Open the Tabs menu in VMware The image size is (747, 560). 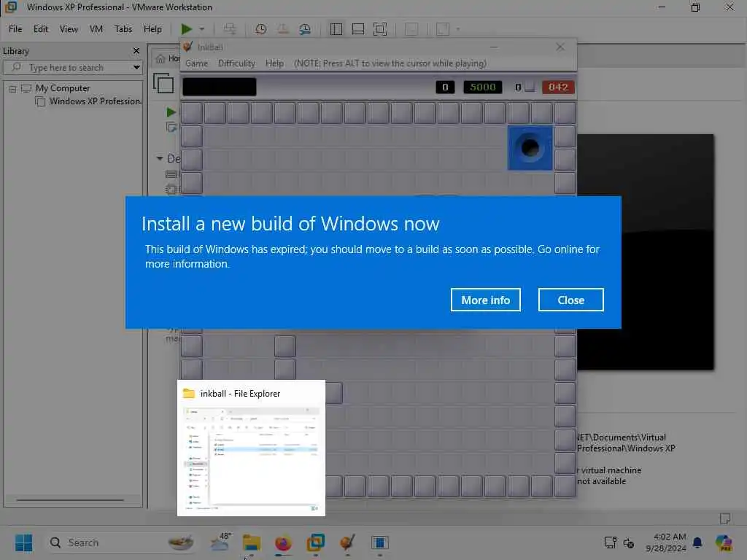click(123, 29)
